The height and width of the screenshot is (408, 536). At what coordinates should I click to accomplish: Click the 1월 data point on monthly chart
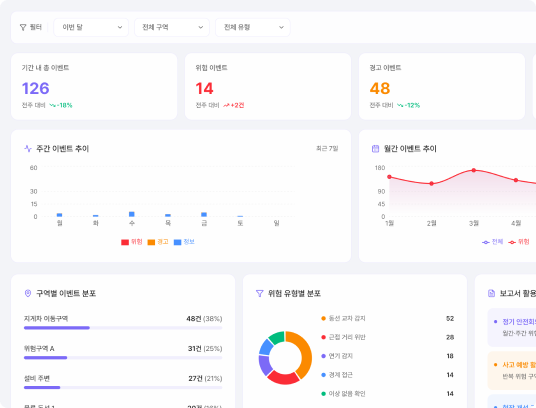[x=389, y=177]
